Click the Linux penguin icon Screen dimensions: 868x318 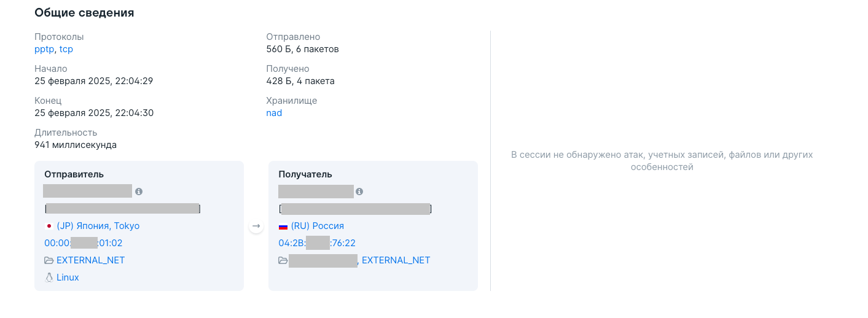49,277
